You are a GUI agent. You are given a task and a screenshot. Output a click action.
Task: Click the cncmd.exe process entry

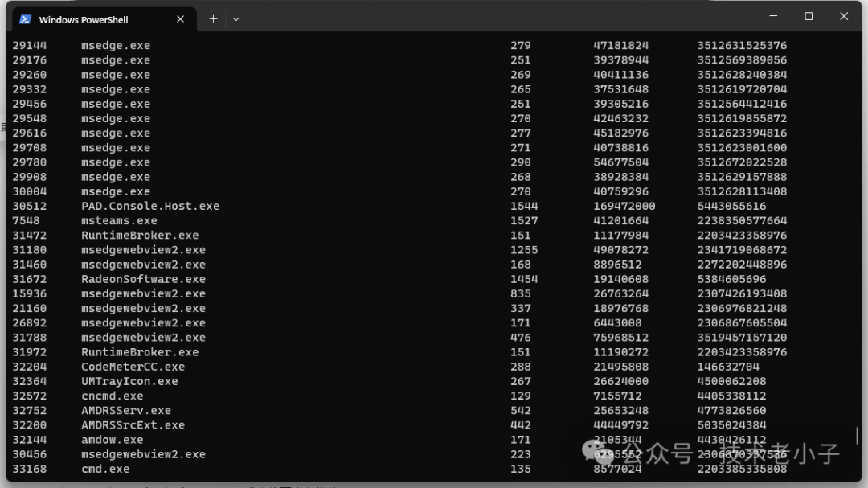point(112,396)
